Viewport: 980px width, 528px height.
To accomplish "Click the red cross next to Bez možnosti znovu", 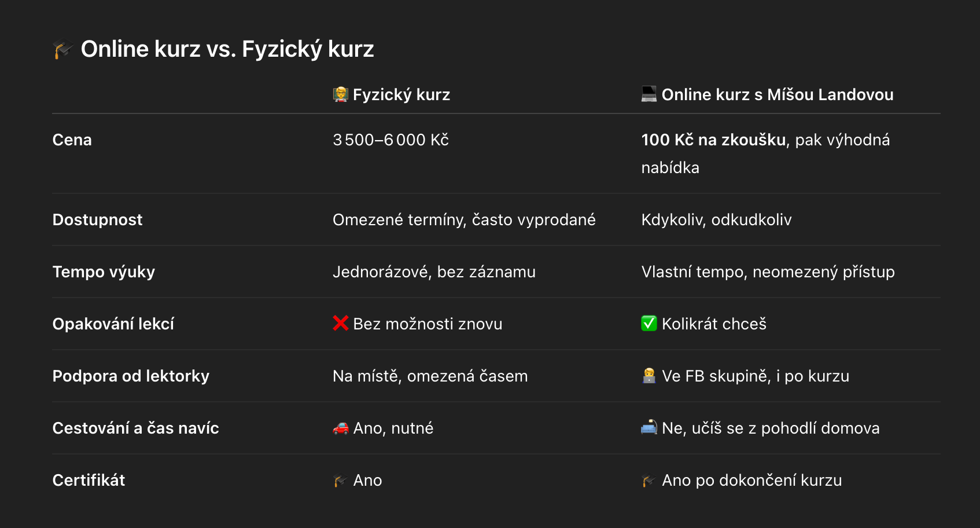I will 341,323.
